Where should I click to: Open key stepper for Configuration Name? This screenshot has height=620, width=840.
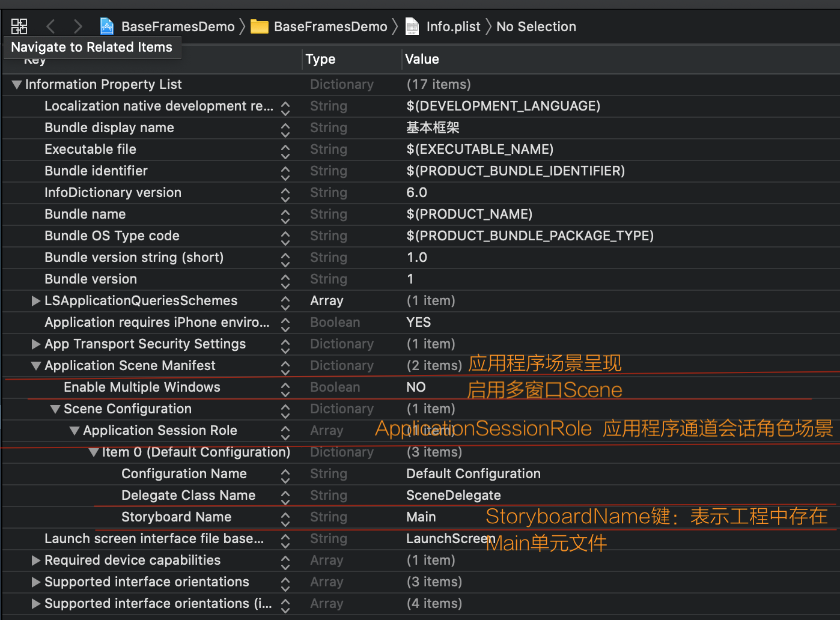click(x=285, y=476)
